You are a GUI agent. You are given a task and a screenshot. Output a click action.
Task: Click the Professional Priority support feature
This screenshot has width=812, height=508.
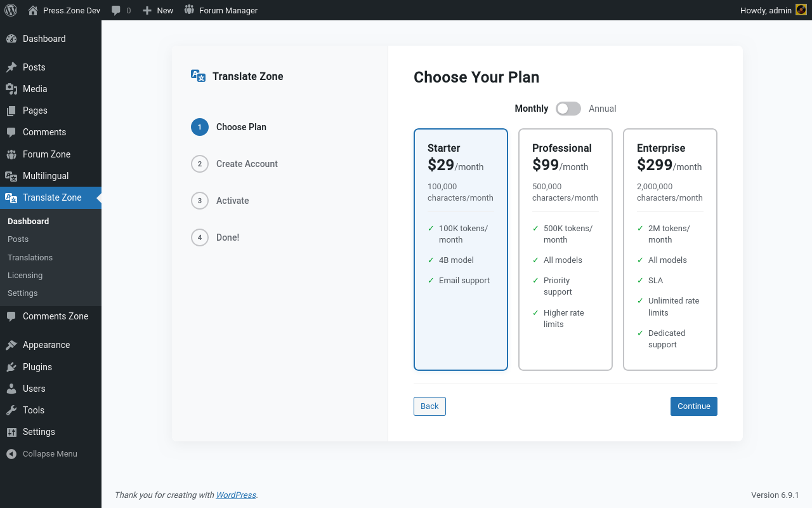point(558,286)
